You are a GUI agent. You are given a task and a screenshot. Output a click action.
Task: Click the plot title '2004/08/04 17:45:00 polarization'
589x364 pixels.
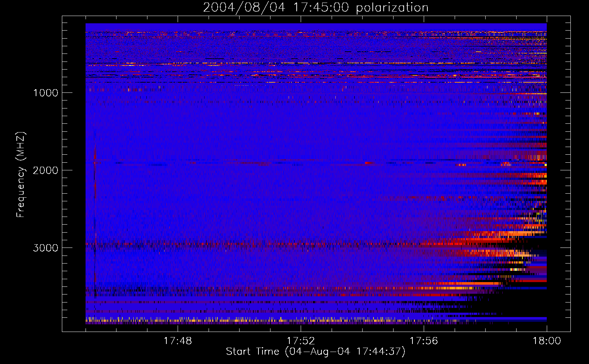click(316, 7)
